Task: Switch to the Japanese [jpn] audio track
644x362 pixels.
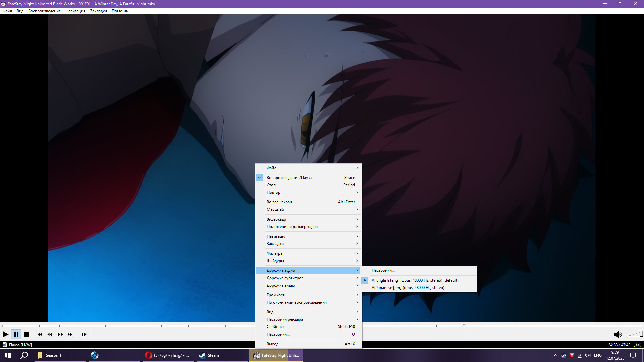Action: [419, 288]
